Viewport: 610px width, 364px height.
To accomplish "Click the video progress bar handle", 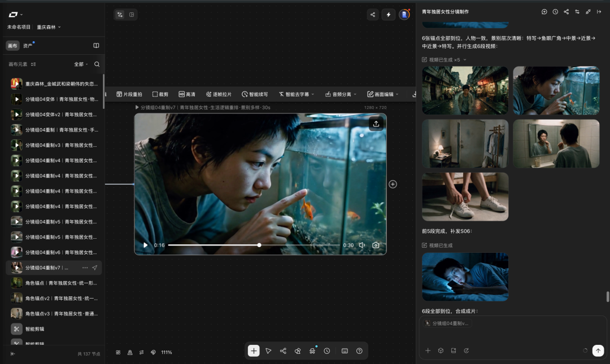I will tap(259, 245).
